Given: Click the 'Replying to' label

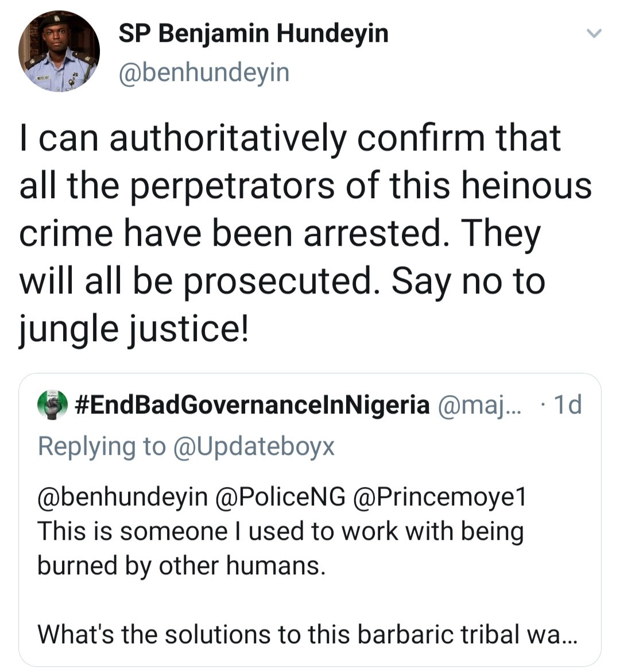Looking at the screenshot, I should pyautogui.click(x=102, y=447).
